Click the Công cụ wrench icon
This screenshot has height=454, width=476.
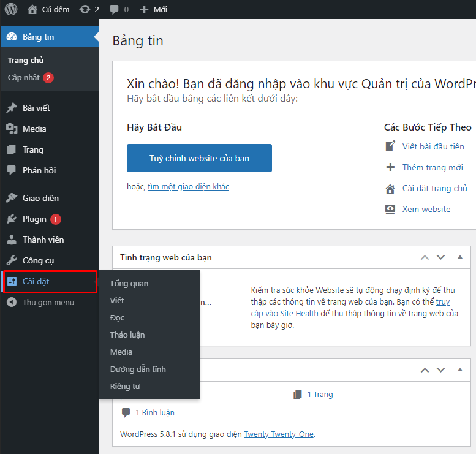coord(12,260)
